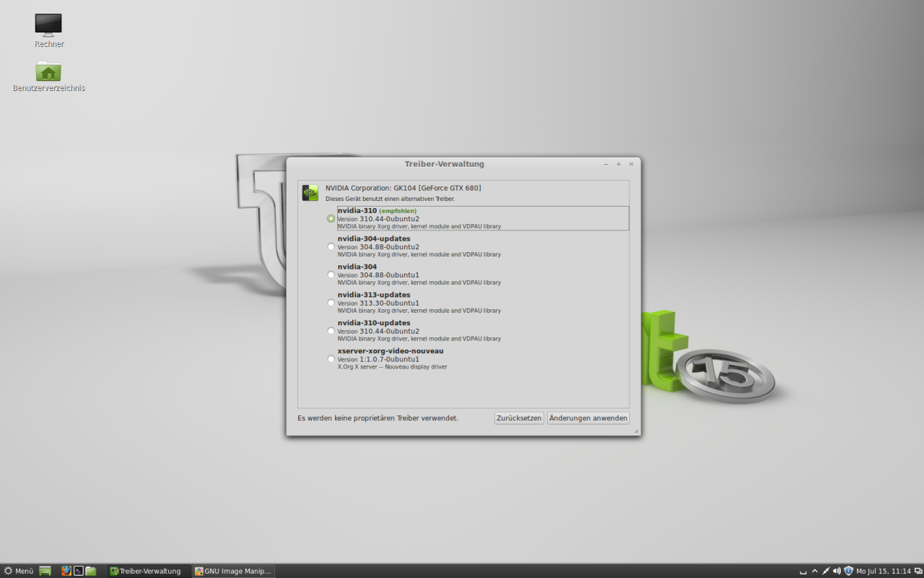Image resolution: width=924 pixels, height=578 pixels.
Task: Open the calendar from the clock Mo Jul 15, 11:14
Action: (884, 571)
